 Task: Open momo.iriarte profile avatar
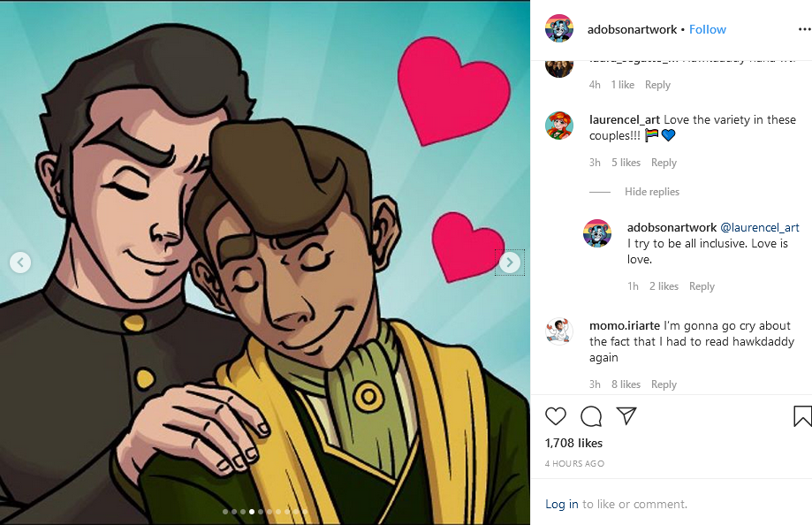point(559,331)
